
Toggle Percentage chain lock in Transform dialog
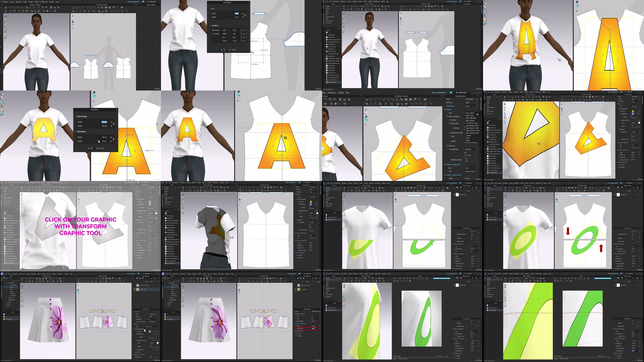click(114, 124)
